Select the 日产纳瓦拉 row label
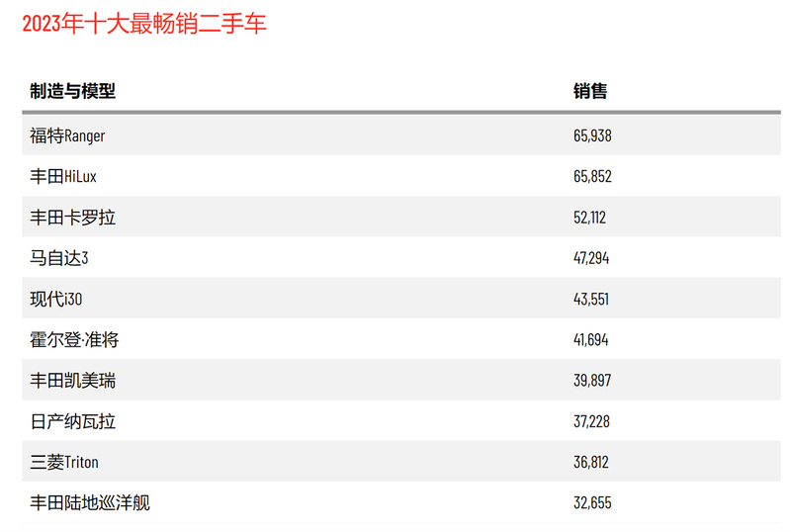 coord(72,421)
